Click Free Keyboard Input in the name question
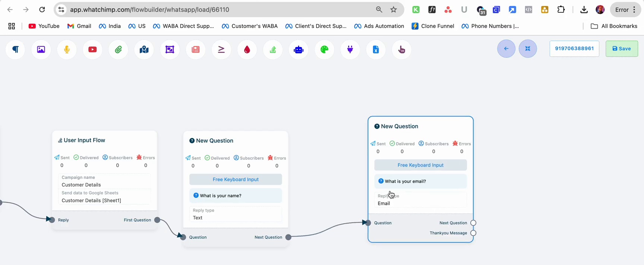Viewport: 644px width, 265px height. [236, 180]
